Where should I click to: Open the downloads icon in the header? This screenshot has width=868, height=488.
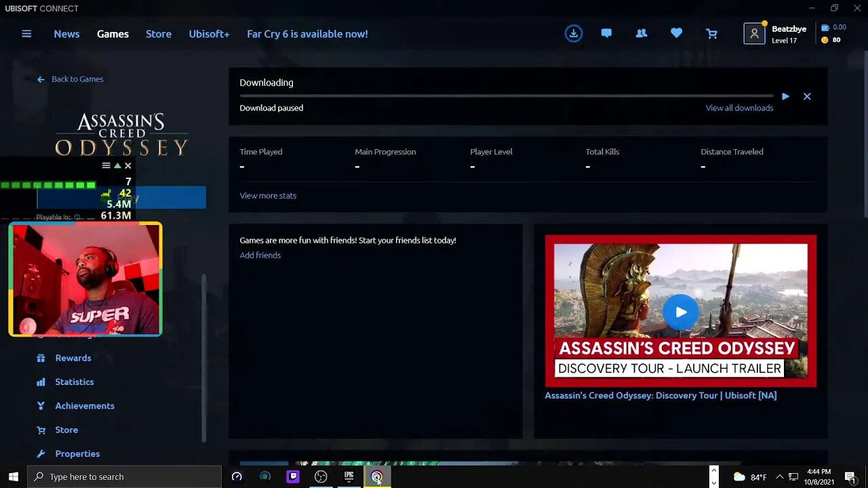coord(574,33)
